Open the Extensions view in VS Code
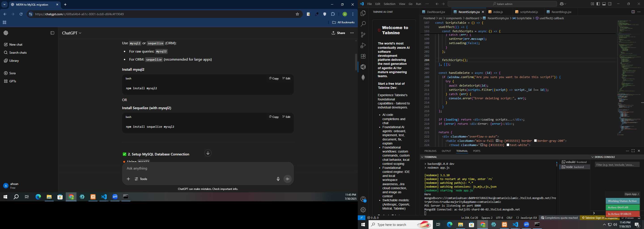 (363, 56)
